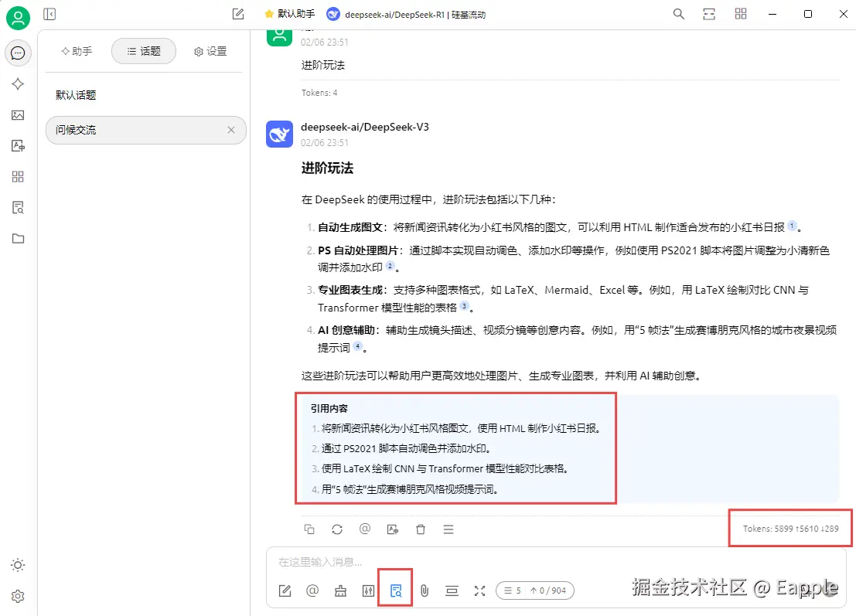Toggle narrow mode icon in top bar
The height and width of the screenshot is (616, 856).
point(709,14)
